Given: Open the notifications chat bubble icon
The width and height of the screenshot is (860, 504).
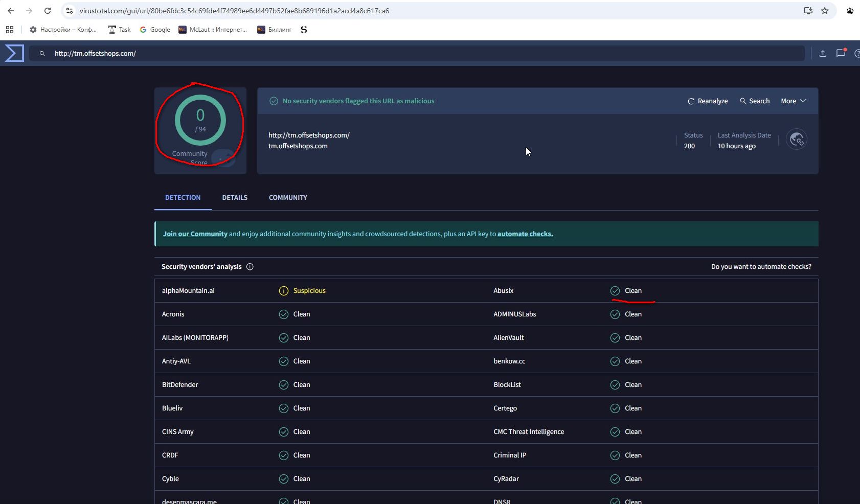Looking at the screenshot, I should tap(841, 53).
